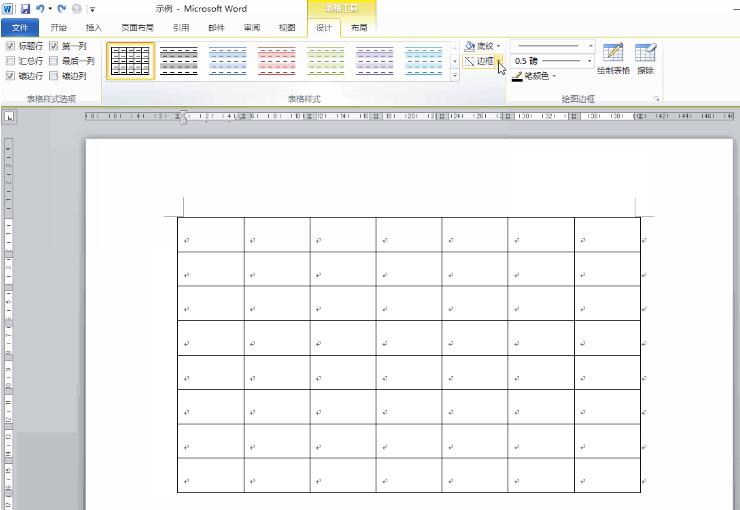Open Customize Quick Access Toolbar dropdown
This screenshot has height=510, width=740.
92,9
